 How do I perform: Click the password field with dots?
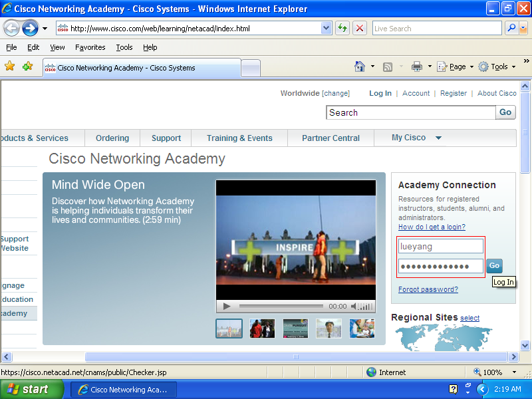coord(440,266)
